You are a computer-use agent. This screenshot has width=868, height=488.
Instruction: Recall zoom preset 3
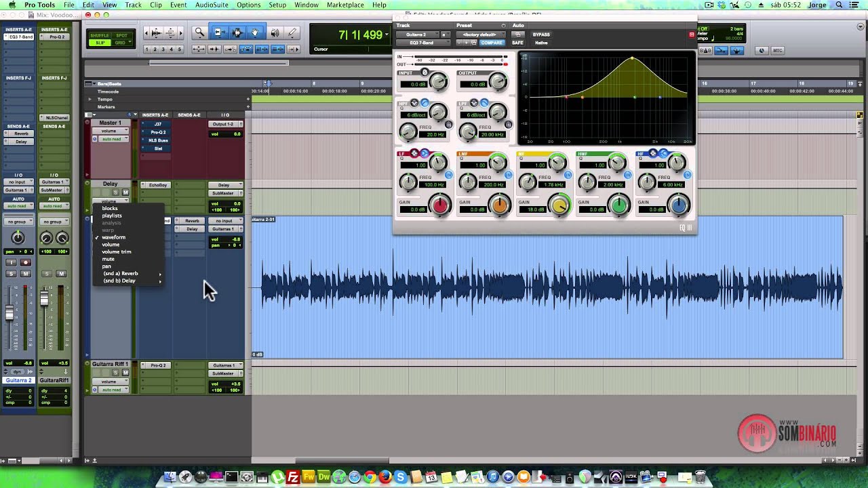tap(163, 49)
